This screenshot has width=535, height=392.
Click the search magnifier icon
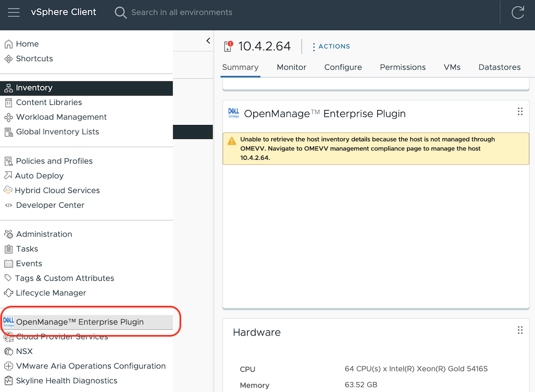[x=120, y=13]
